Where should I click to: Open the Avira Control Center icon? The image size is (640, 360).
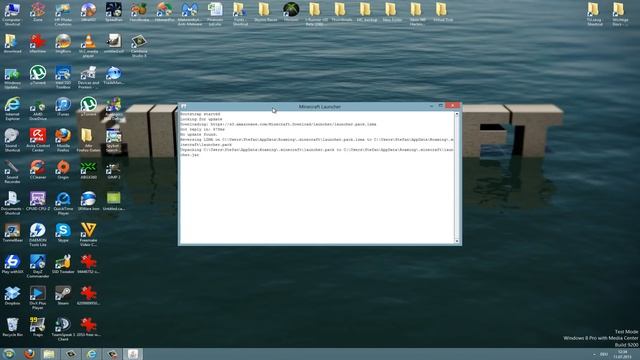click(x=38, y=140)
